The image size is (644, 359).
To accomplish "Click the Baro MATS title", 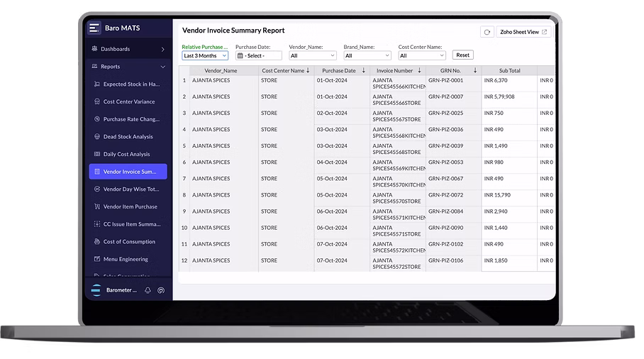I will [x=123, y=28].
